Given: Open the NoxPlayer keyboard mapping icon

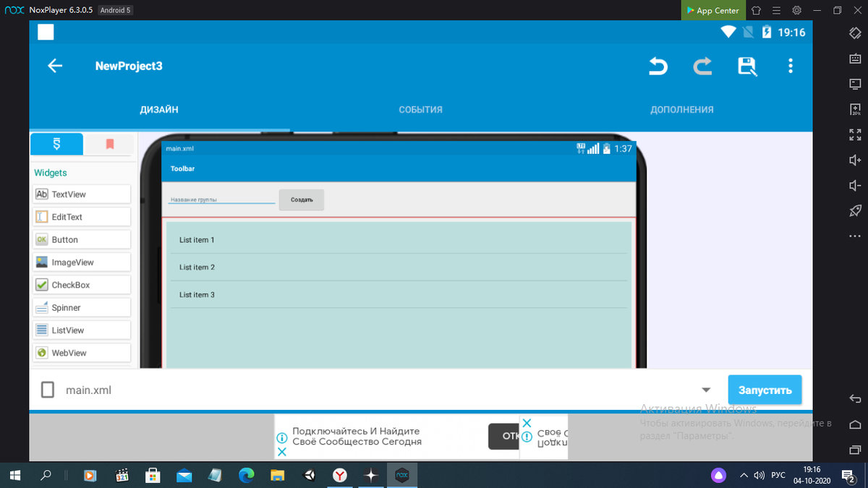Looking at the screenshot, I should [855, 59].
